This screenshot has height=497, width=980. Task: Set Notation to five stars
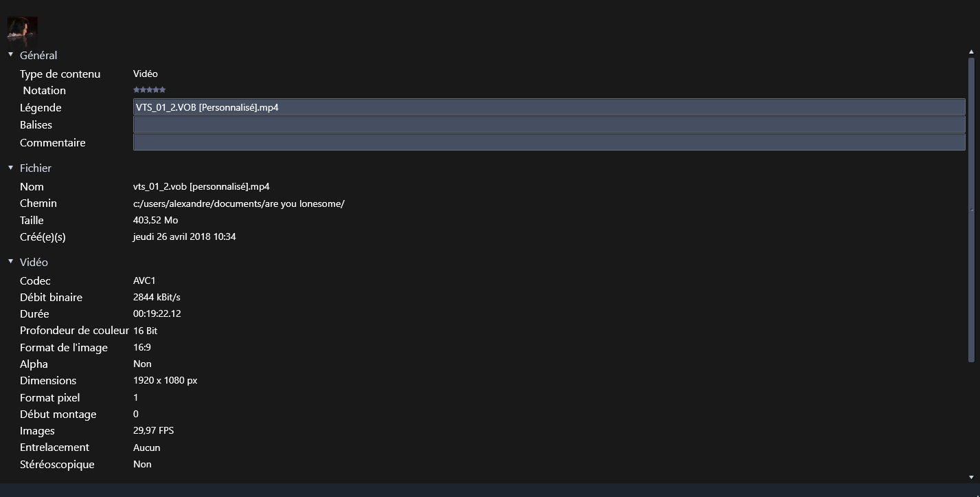click(163, 90)
